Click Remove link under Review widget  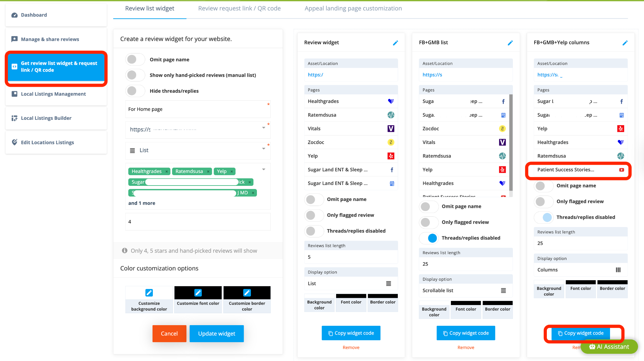[351, 347]
